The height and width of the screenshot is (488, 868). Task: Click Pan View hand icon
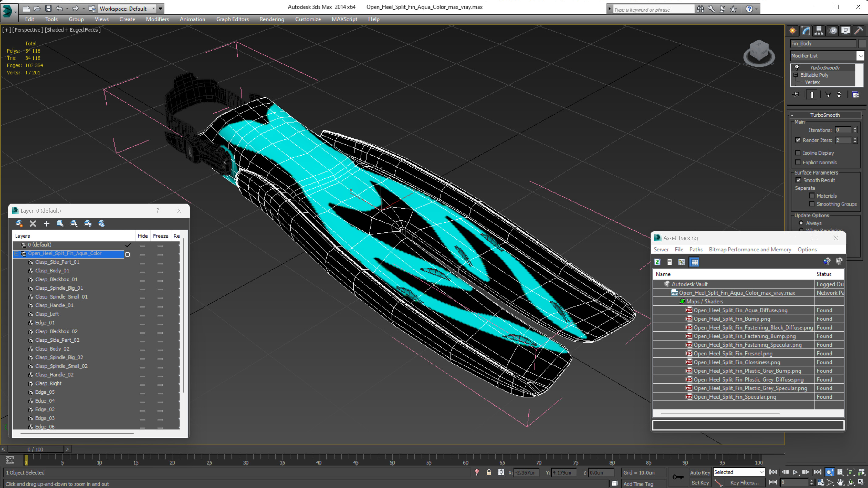[841, 483]
